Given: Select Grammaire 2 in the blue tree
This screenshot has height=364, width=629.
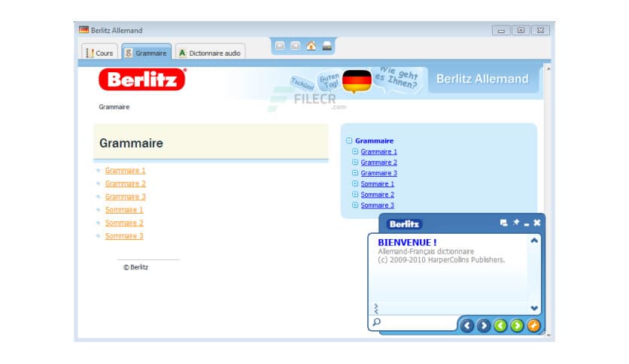Looking at the screenshot, I should coord(378,162).
